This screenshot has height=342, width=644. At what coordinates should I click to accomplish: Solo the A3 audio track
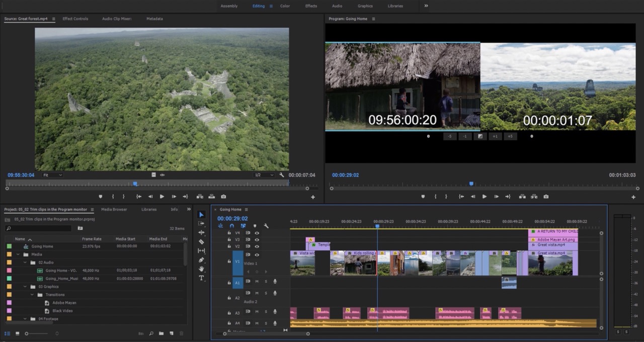266,311
